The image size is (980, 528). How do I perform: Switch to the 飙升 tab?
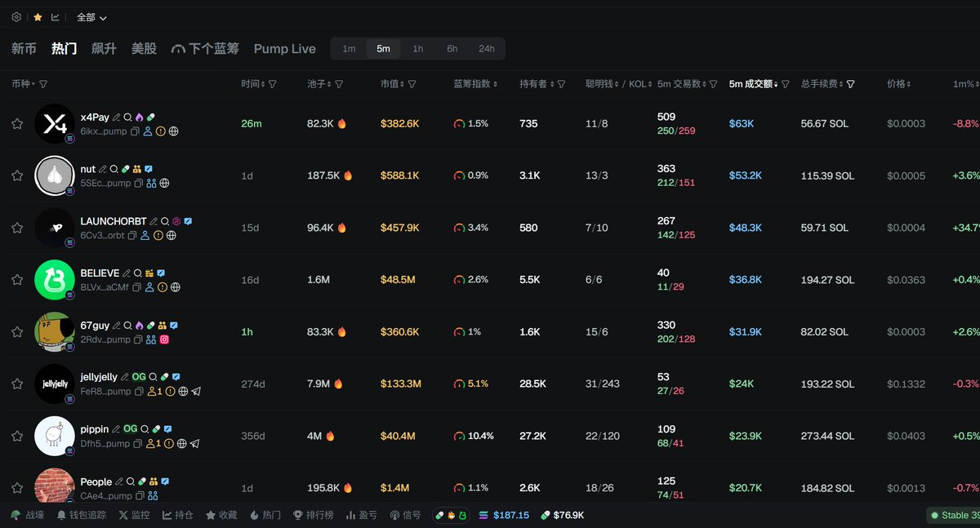(x=104, y=49)
